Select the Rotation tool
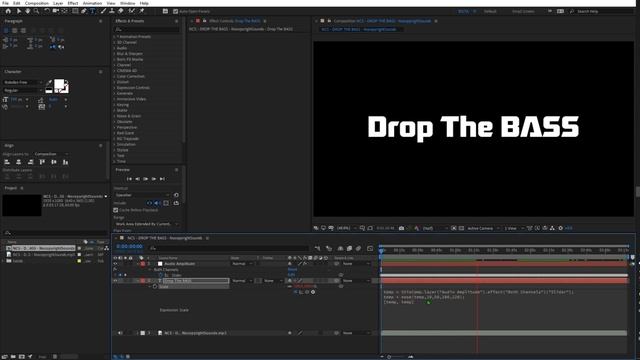This screenshot has width=640, height=360. click(x=47, y=11)
